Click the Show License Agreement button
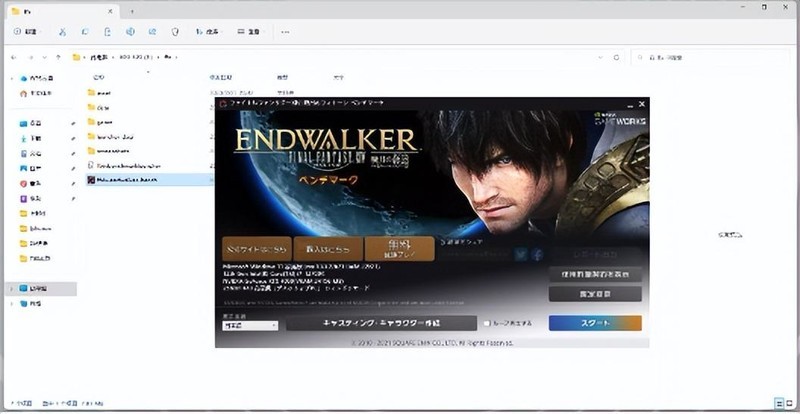 [595, 274]
